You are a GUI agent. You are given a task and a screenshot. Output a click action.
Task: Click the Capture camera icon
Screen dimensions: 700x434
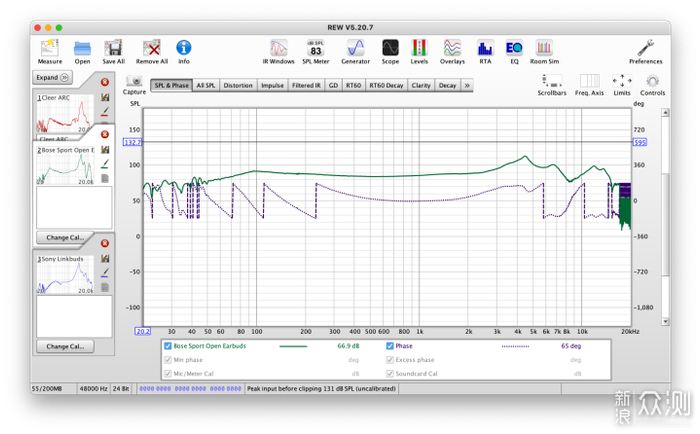tap(134, 81)
